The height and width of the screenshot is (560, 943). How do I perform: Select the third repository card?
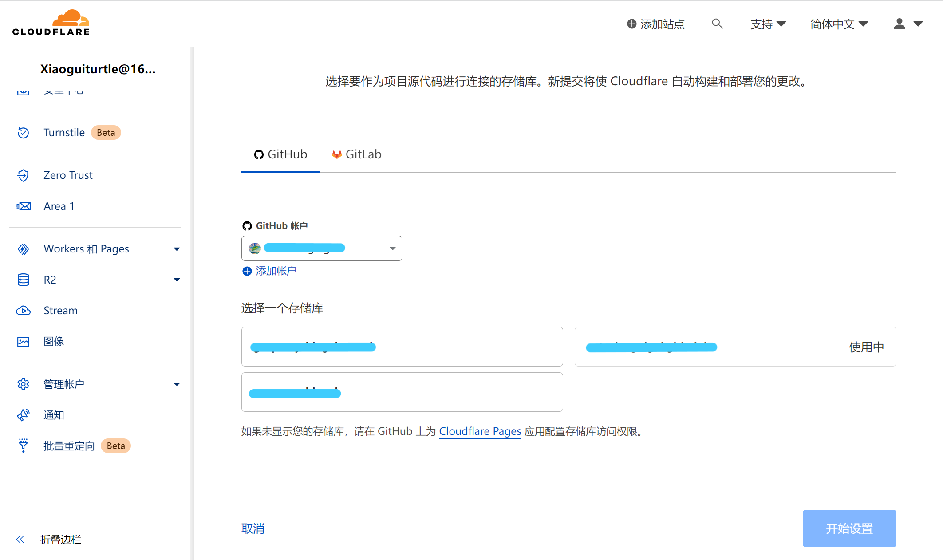click(402, 392)
